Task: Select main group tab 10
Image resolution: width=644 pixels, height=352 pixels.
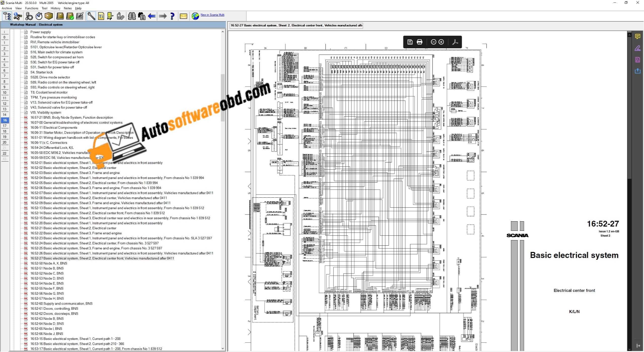Action: click(5, 93)
